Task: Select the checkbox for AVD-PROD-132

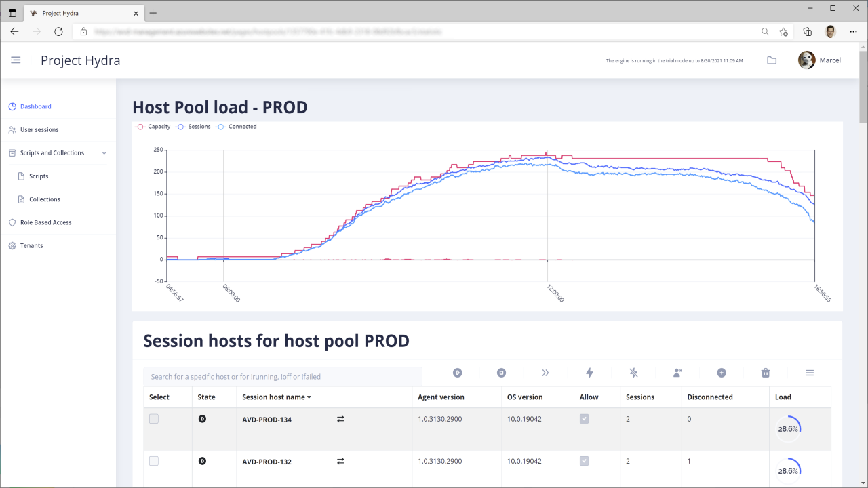Action: [x=154, y=461]
